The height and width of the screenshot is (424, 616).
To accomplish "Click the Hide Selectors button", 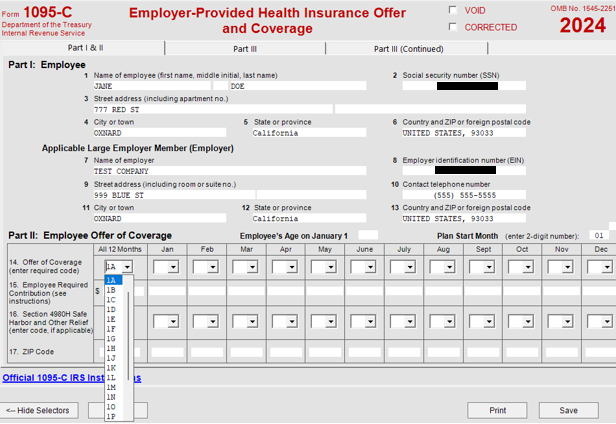I will tap(39, 410).
